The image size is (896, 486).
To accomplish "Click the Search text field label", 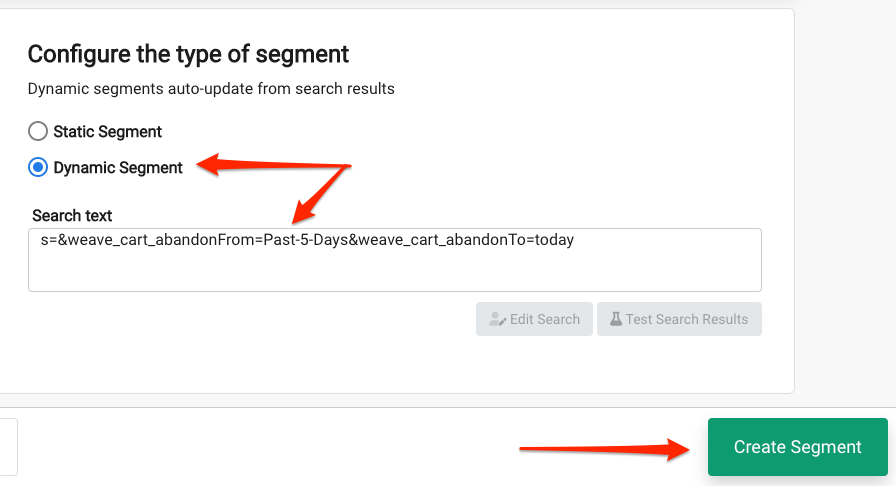I will click(x=72, y=216).
